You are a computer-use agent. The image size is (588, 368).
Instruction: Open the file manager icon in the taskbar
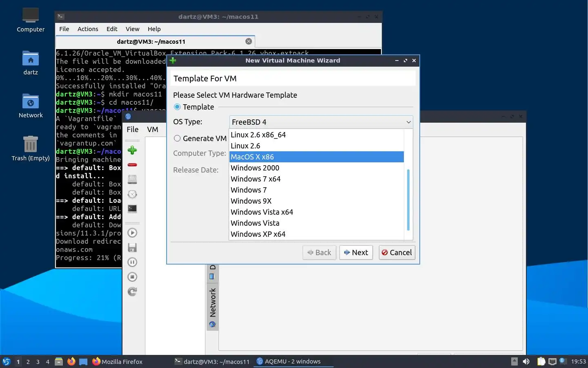click(x=59, y=361)
